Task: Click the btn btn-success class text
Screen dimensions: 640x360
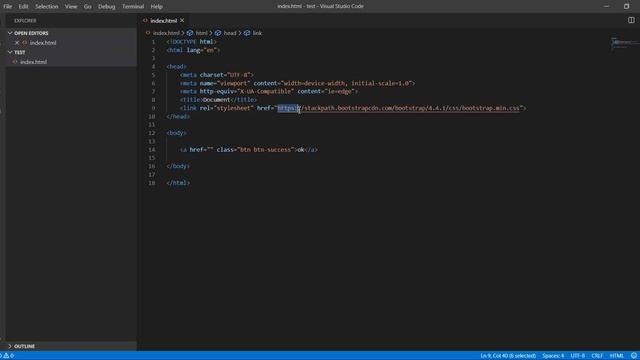Action: pos(265,150)
